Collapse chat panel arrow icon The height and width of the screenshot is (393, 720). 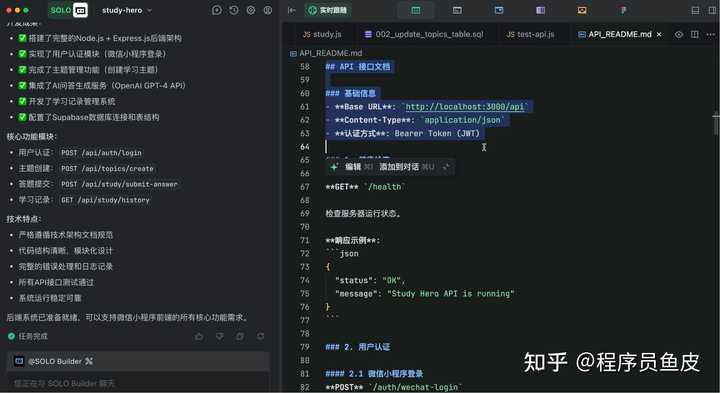coord(292,10)
